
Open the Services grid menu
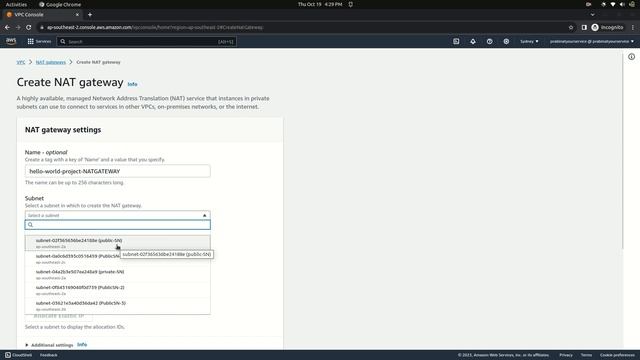(x=39, y=41)
